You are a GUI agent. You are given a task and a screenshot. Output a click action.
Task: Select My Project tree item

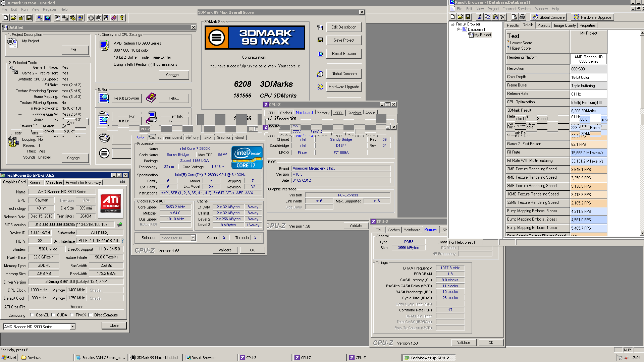pyautogui.click(x=482, y=35)
